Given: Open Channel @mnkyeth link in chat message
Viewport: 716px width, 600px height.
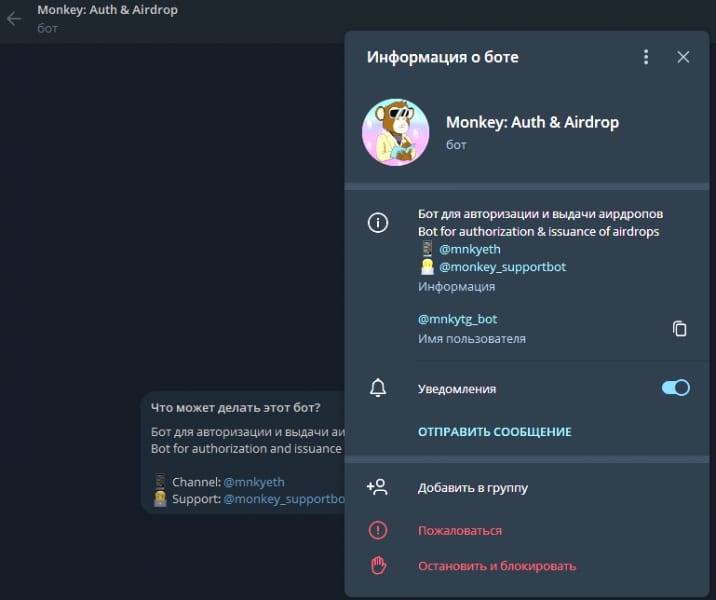Looking at the screenshot, I should coord(253,482).
